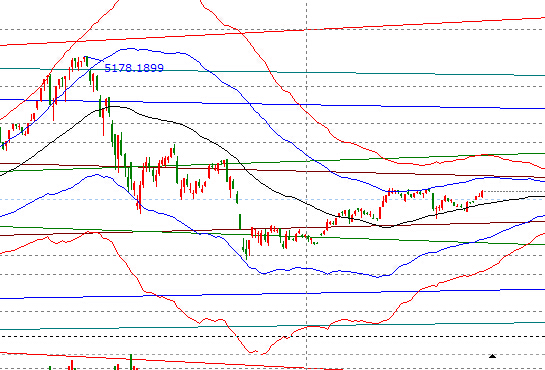
Task: Click the vertical dashed period separator line
Action: (x=306, y=185)
